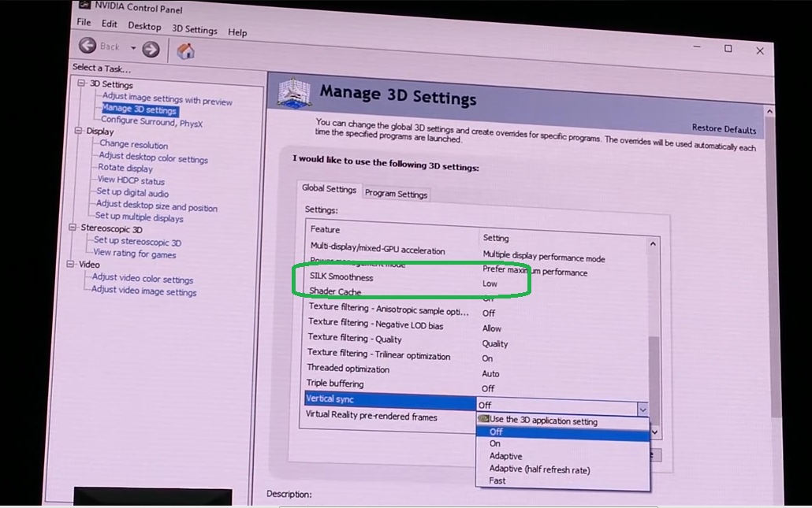Click the Vertical sync dropdown arrow
The height and width of the screenshot is (508, 812).
[x=643, y=410]
